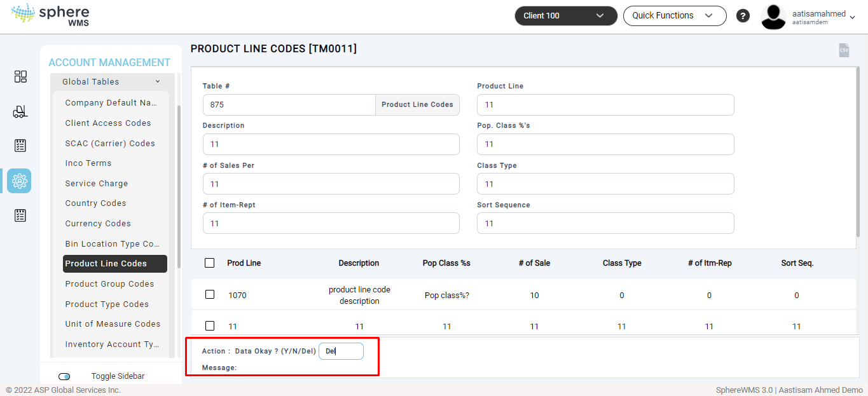
Task: Open the forklift warehouse icon
Action: pyautogui.click(x=20, y=112)
